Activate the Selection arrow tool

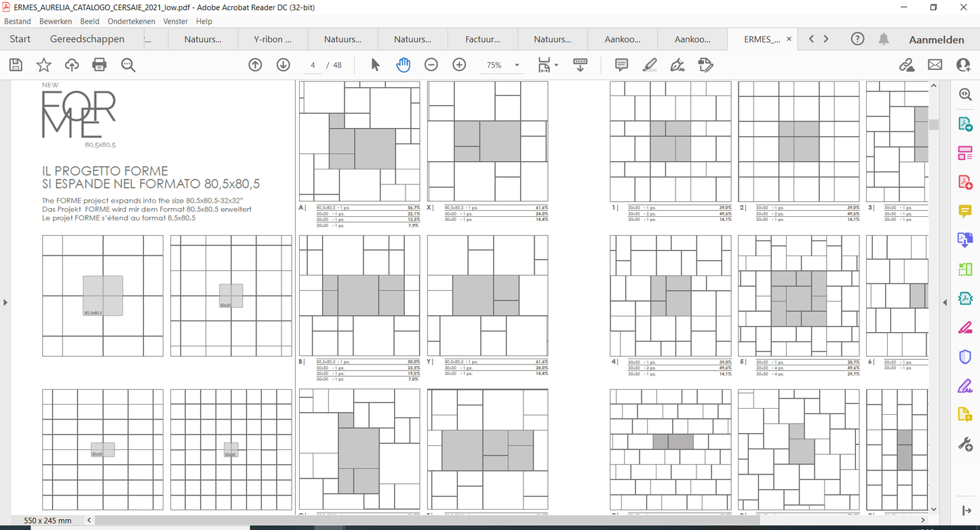click(376, 65)
